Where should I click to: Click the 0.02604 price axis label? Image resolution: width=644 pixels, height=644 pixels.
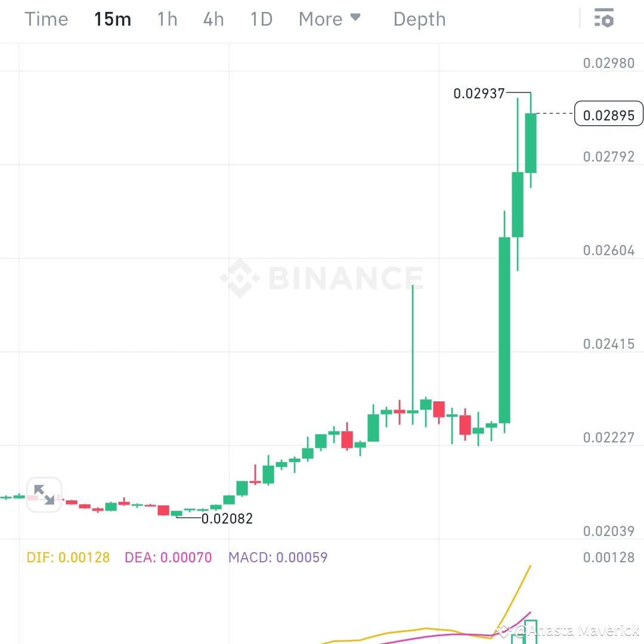pyautogui.click(x=609, y=250)
